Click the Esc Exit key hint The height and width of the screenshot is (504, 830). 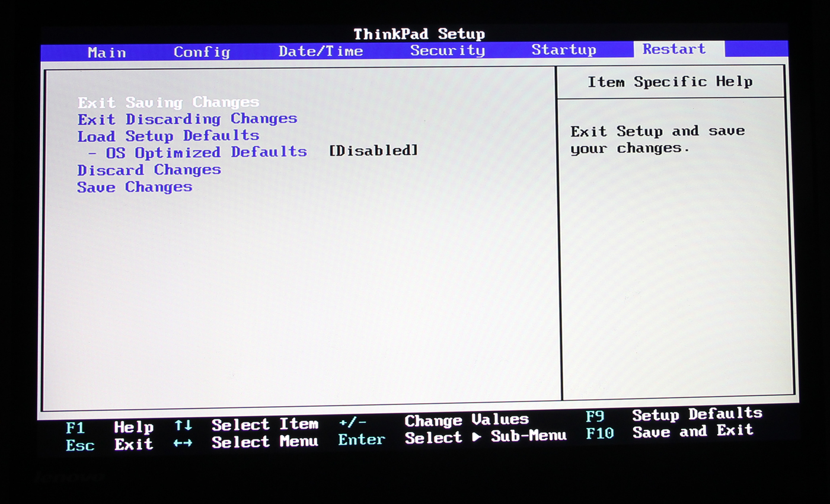point(110,445)
